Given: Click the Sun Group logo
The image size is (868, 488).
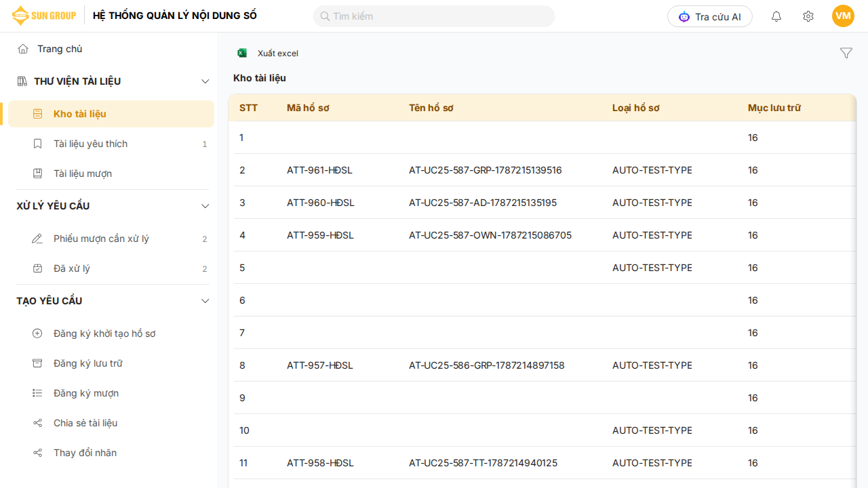Looking at the screenshot, I should click(x=43, y=16).
